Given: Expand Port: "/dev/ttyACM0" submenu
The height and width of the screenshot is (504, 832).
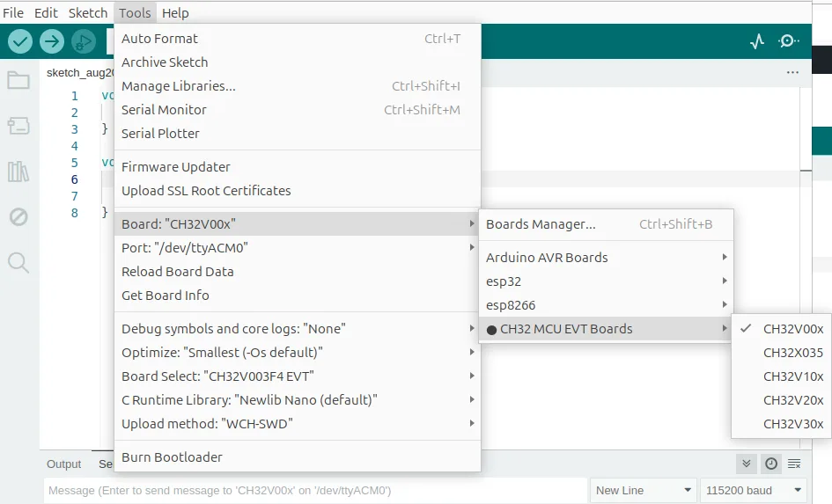Looking at the screenshot, I should [298, 248].
